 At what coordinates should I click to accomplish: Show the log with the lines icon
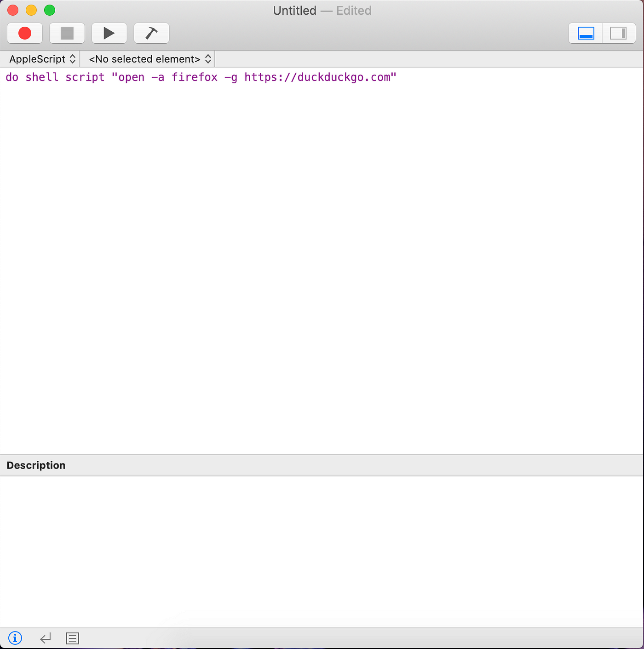(73, 638)
